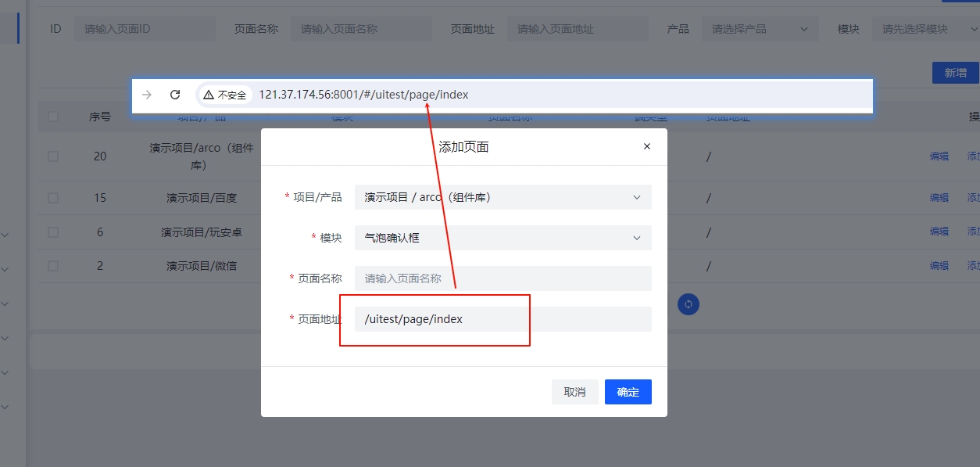The height and width of the screenshot is (467, 980).
Task: Toggle the select-all checkbox in table header
Action: (x=52, y=116)
